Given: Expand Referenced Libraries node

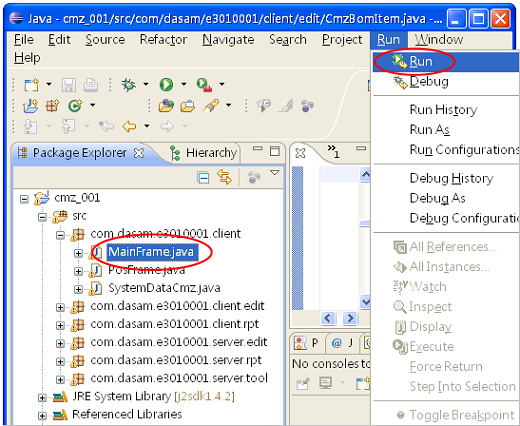Looking at the screenshot, I should 42,416.
